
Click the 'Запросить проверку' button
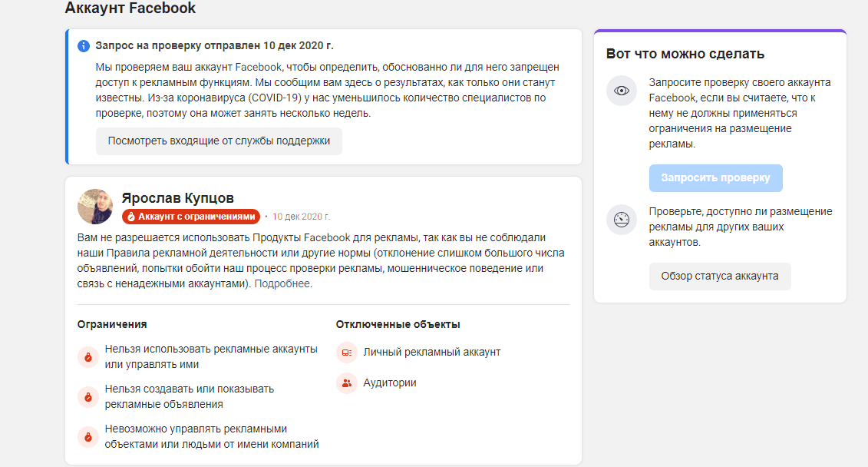pyautogui.click(x=716, y=178)
